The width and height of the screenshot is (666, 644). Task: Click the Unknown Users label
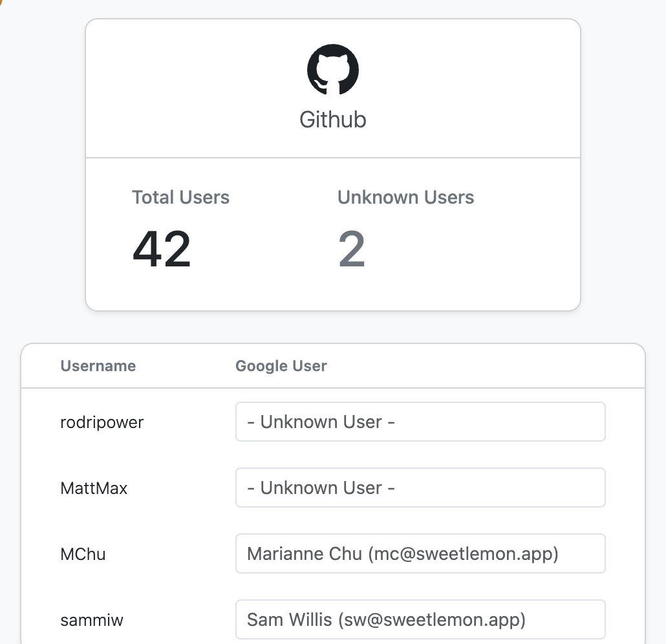pyautogui.click(x=405, y=197)
